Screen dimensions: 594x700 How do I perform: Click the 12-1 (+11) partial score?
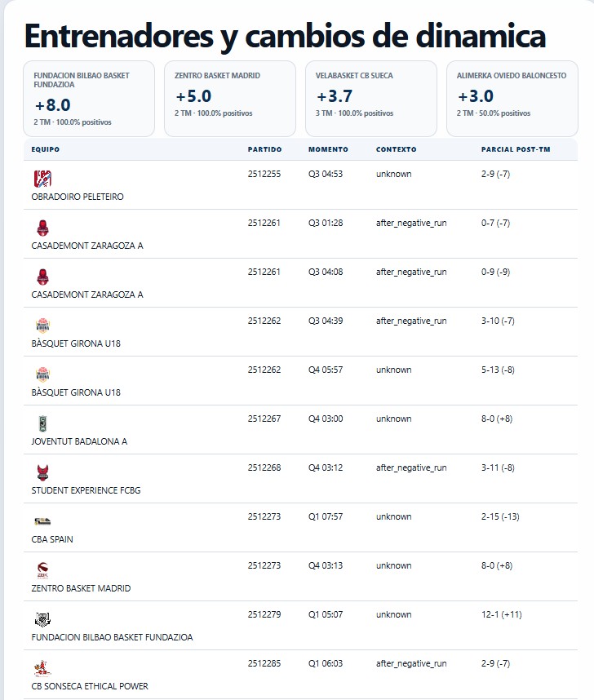[x=502, y=614]
